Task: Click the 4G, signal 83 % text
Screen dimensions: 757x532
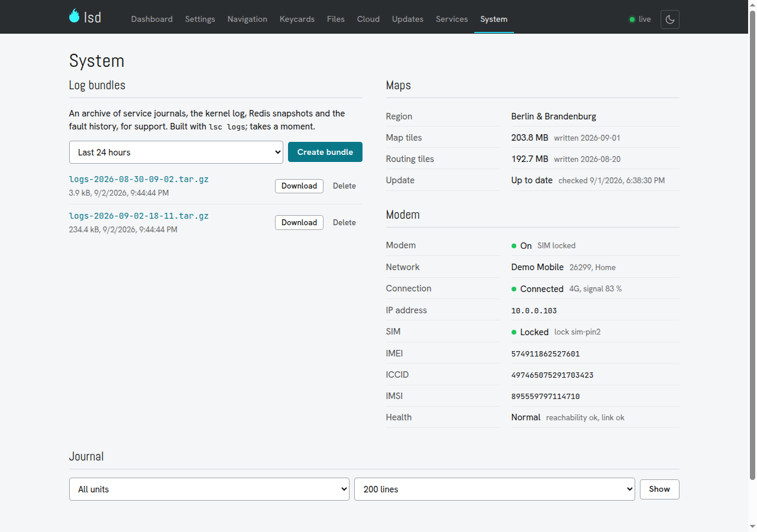Action: point(595,289)
